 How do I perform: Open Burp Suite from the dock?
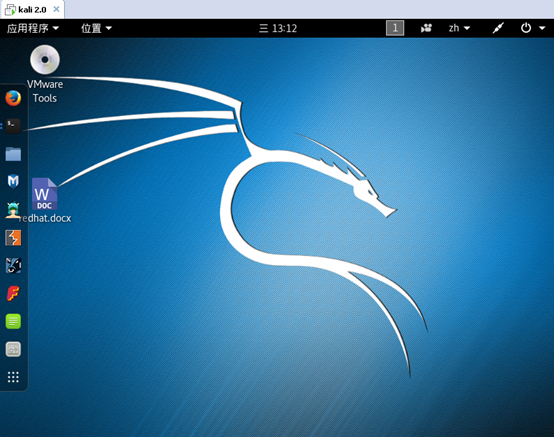(13, 238)
